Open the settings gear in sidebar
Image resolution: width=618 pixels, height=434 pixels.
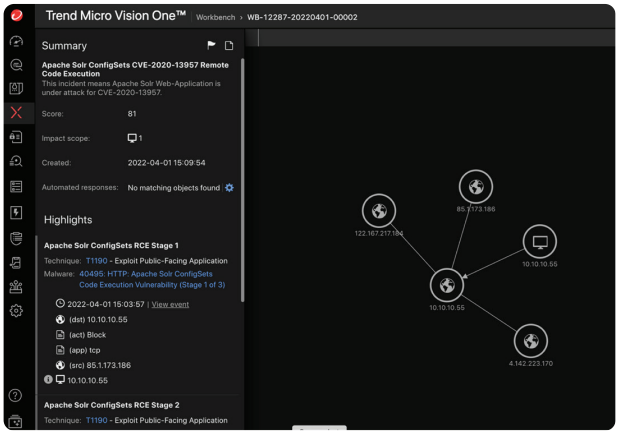tap(16, 311)
